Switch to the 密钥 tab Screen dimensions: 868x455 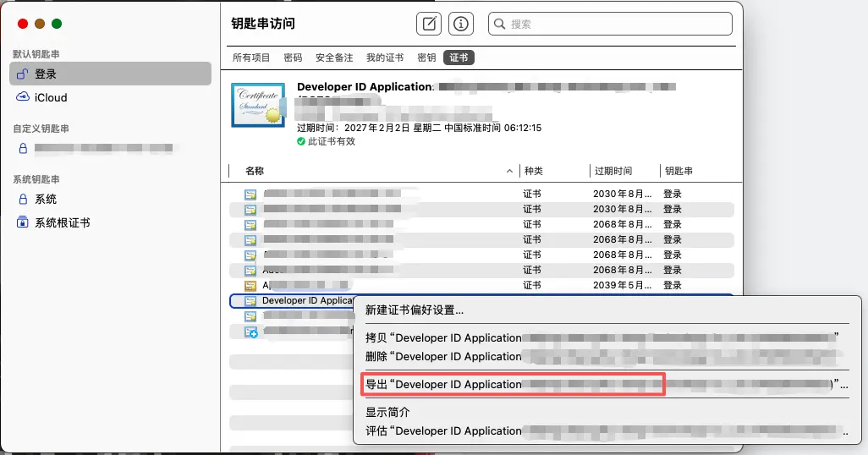coord(426,58)
